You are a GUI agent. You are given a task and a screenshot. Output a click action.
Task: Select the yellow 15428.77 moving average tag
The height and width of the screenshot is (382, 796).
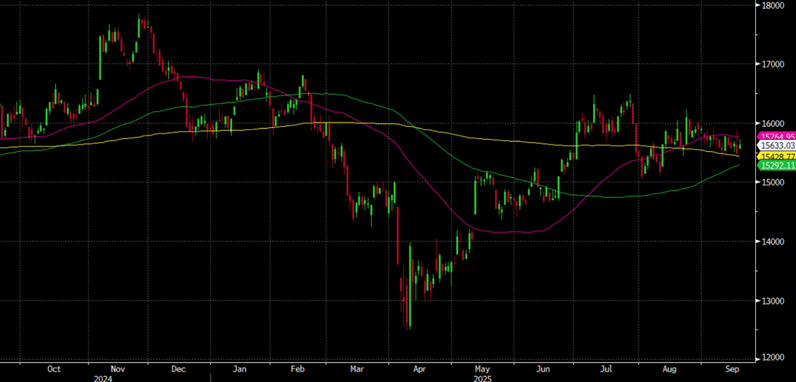776,156
